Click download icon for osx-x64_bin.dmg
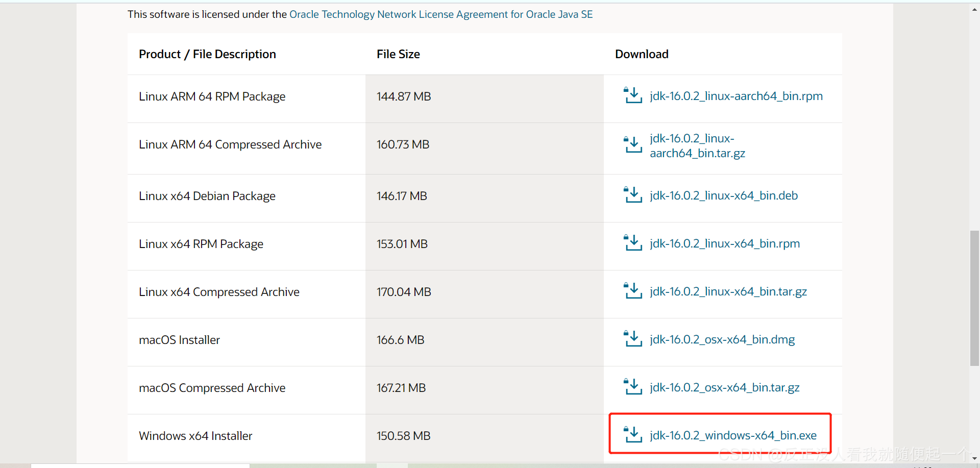The width and height of the screenshot is (980, 468). [633, 339]
